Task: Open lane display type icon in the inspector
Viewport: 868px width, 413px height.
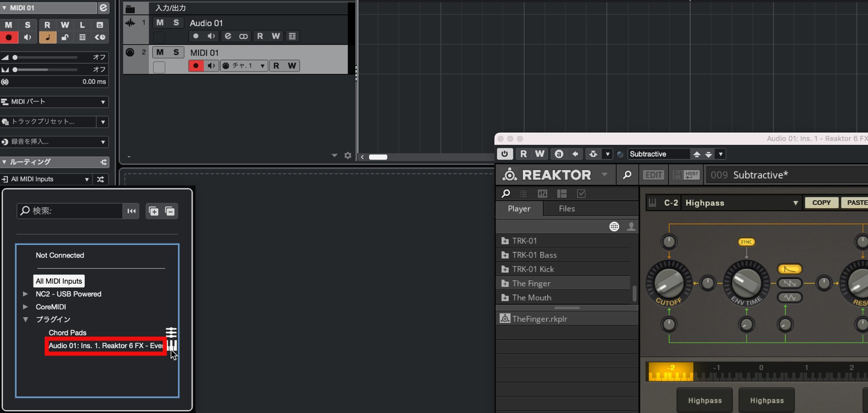Action: pyautogui.click(x=82, y=37)
